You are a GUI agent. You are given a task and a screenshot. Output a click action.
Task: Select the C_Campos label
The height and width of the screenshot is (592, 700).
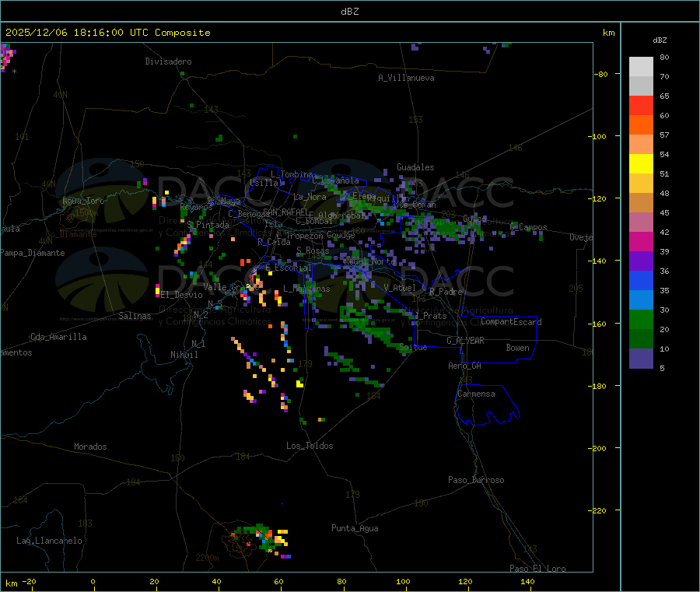pos(529,227)
